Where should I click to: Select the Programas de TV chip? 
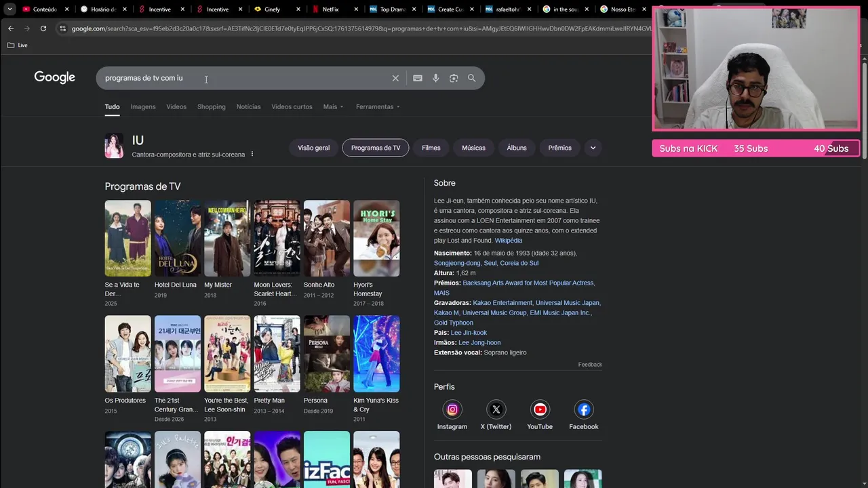pyautogui.click(x=376, y=148)
